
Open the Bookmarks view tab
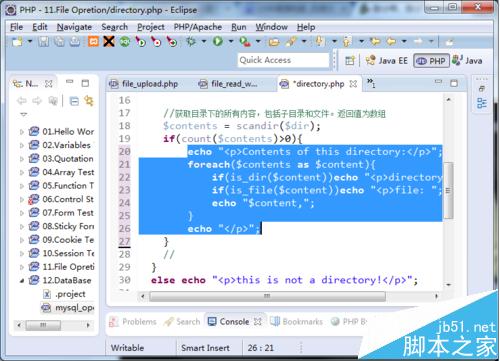tap(296, 322)
